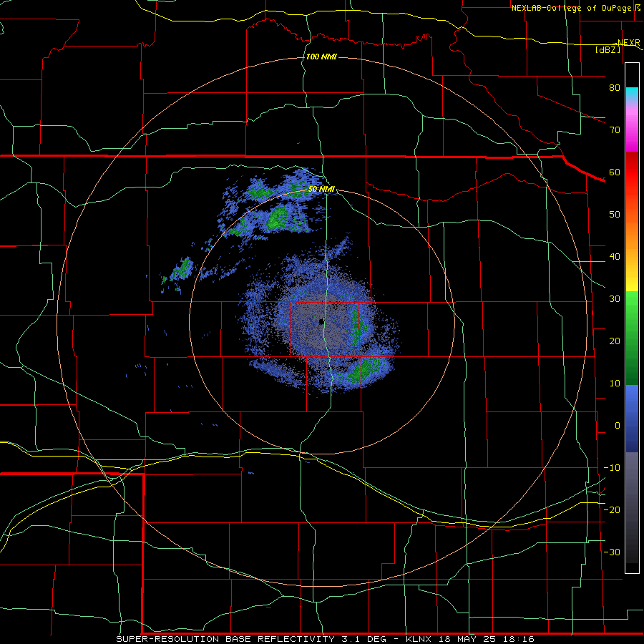Click the 50 value on dBZ scale
The width and height of the screenshot is (644, 644).
point(615,215)
